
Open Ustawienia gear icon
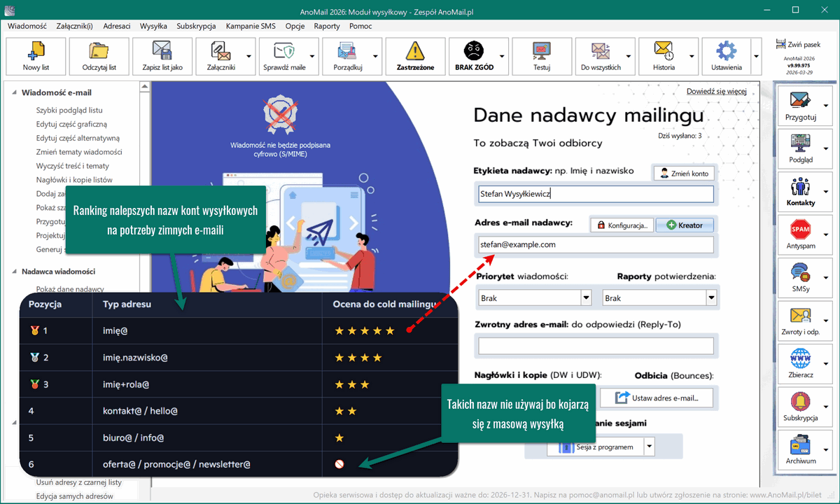click(727, 51)
